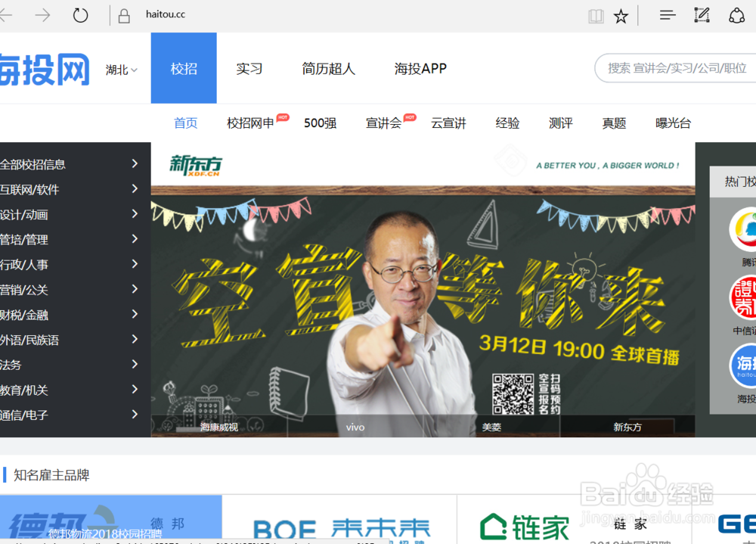Screen dimensions: 756x544
Task: Open the 海投APP tab
Action: [420, 69]
